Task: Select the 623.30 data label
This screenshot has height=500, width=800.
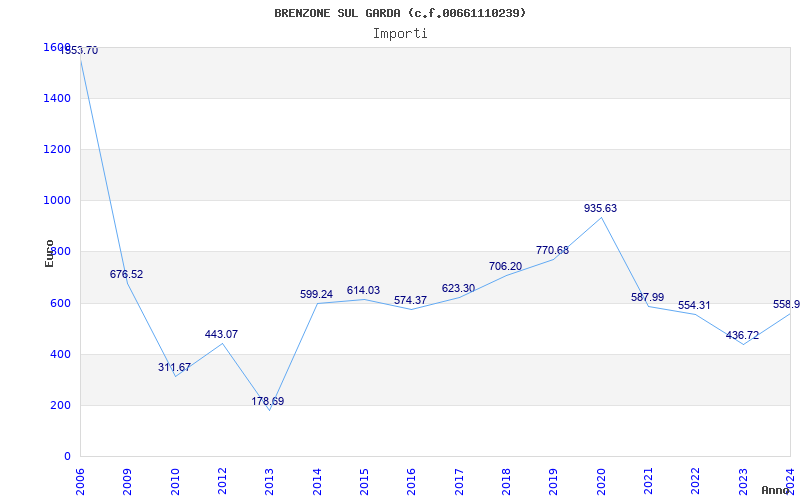Action: [458, 288]
